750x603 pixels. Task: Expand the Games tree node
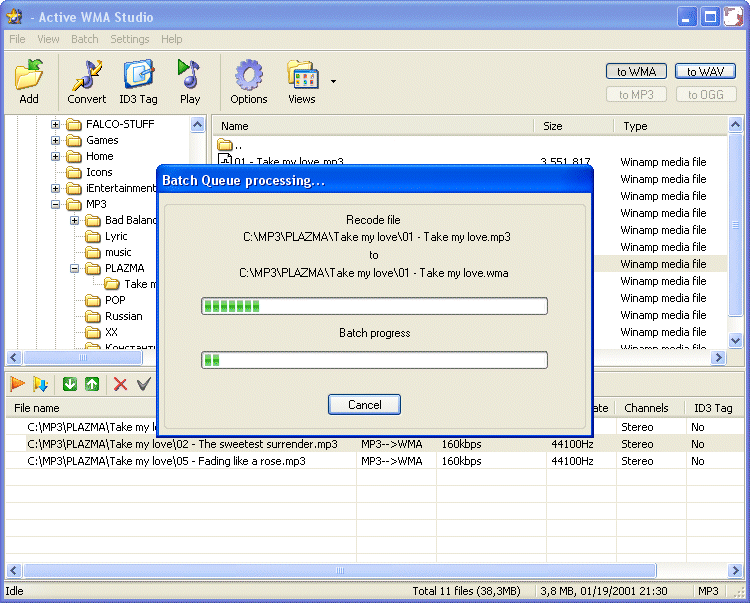55,141
